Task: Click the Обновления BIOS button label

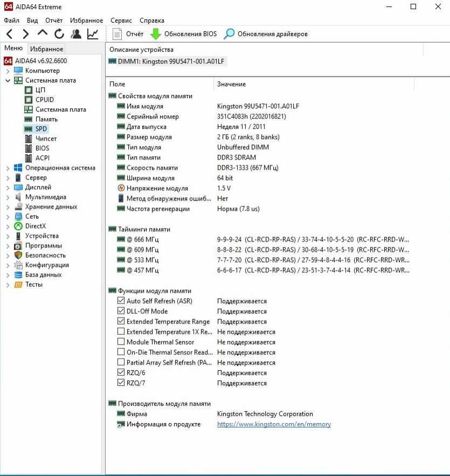Action: tap(191, 34)
